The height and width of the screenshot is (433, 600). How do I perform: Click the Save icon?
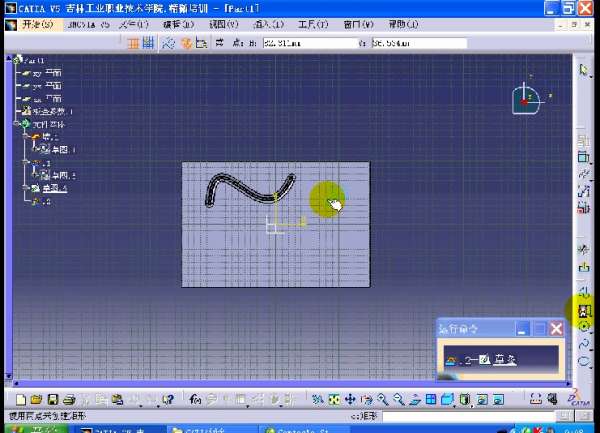[52, 400]
